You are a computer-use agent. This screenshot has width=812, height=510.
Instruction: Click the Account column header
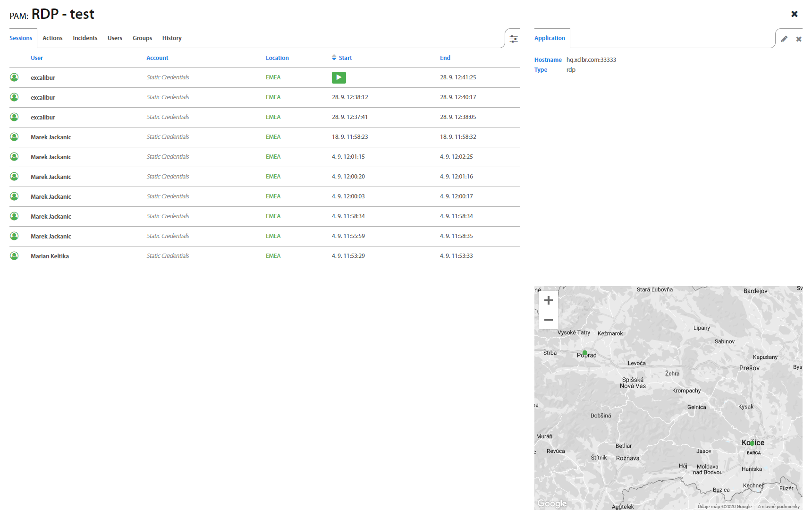(157, 58)
